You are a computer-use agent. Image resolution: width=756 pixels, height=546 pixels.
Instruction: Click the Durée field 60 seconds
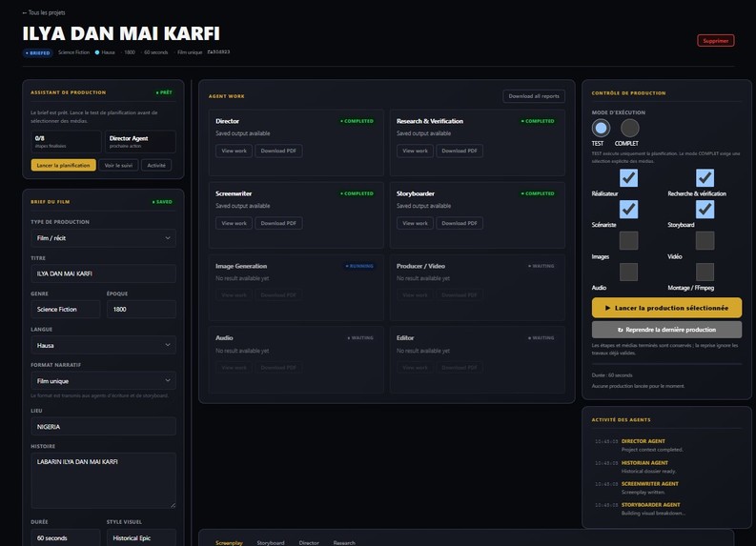click(66, 537)
